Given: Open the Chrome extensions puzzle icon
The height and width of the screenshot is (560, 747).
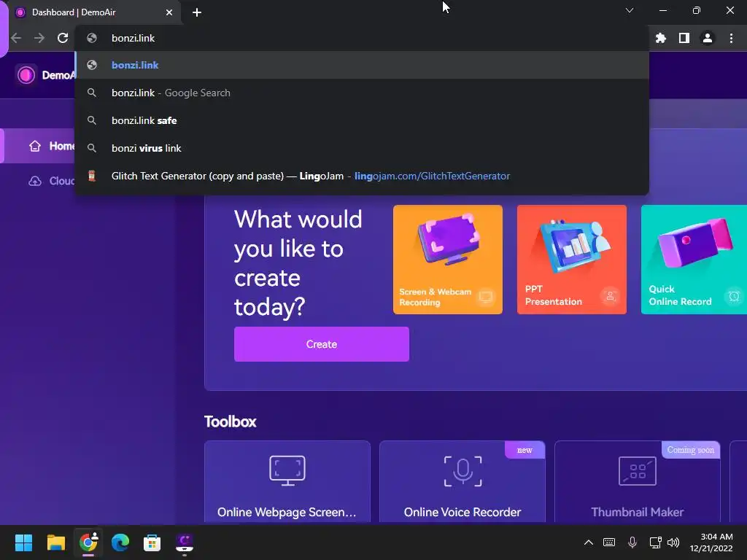Looking at the screenshot, I should (x=660, y=38).
